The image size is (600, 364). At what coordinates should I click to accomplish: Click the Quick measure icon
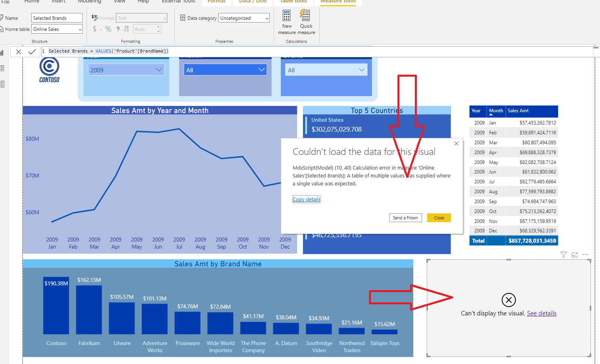pos(305,15)
